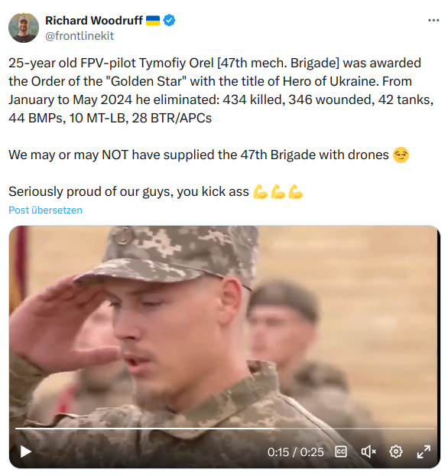Open video settings gear
This screenshot has width=448, height=476.
395,452
